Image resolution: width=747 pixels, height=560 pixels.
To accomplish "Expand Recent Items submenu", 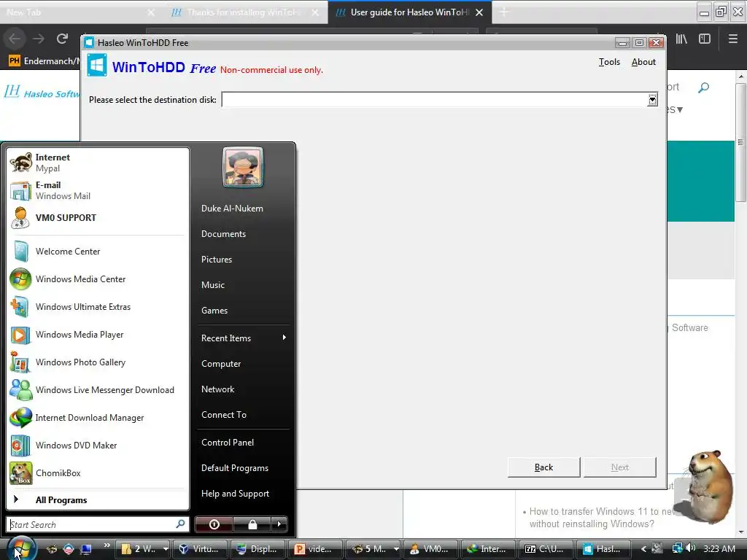I will click(x=243, y=338).
